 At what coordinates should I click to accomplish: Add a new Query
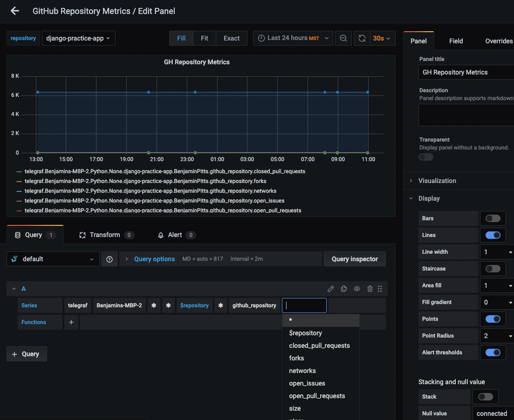click(27, 354)
